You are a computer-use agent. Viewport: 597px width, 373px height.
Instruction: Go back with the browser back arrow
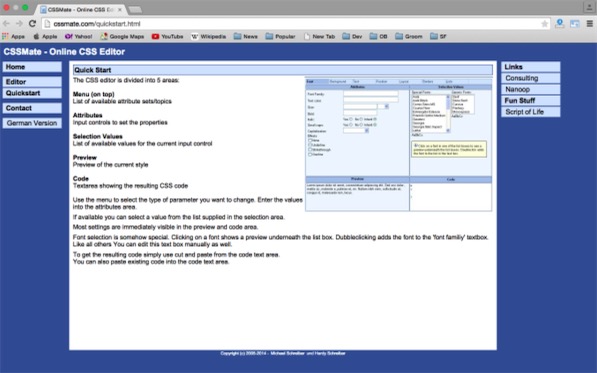[6, 24]
